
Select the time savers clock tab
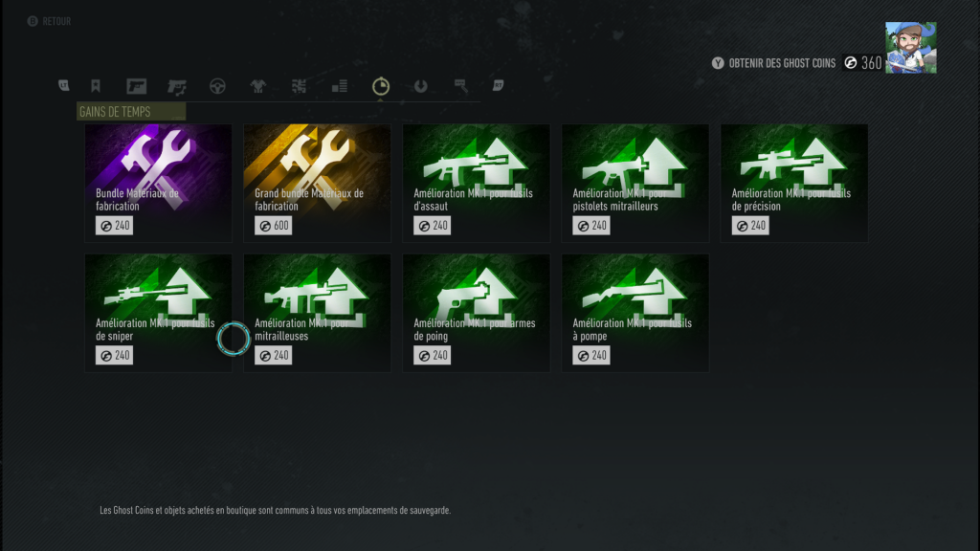(x=381, y=86)
